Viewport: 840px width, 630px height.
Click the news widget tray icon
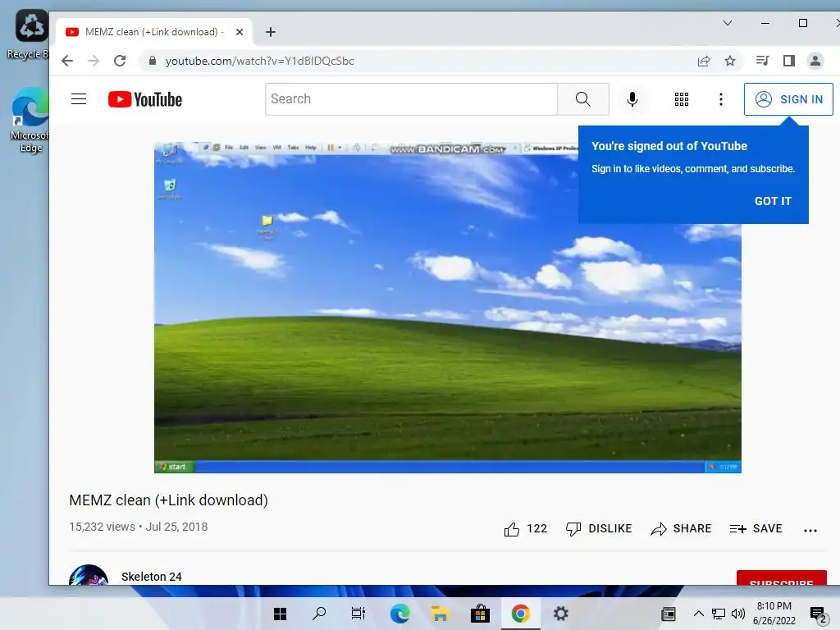(x=669, y=614)
